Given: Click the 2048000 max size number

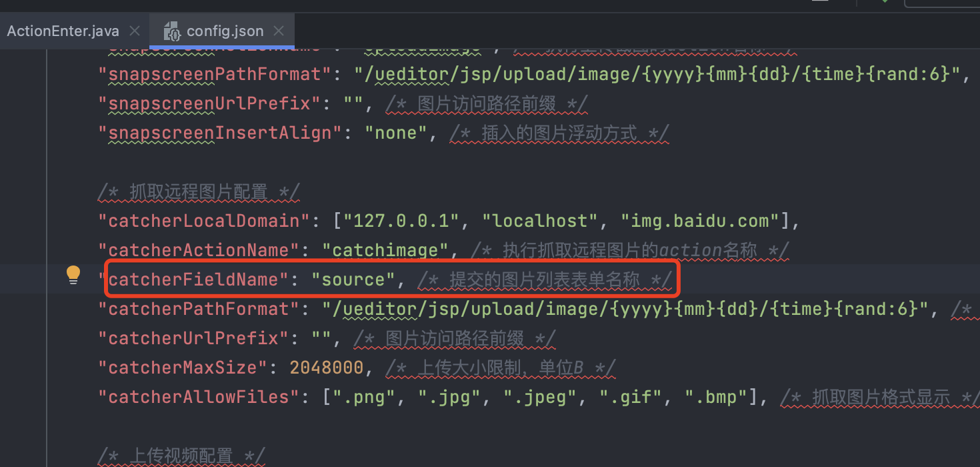Looking at the screenshot, I should click(327, 368).
